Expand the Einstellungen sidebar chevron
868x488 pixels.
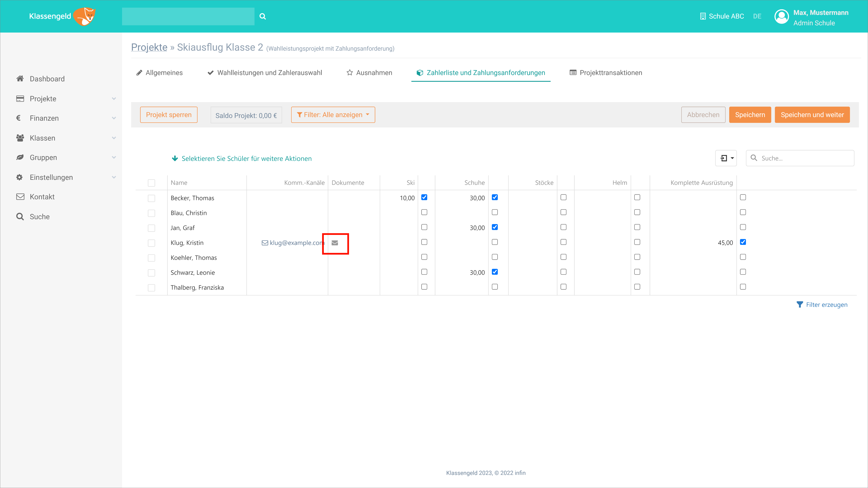[114, 177]
